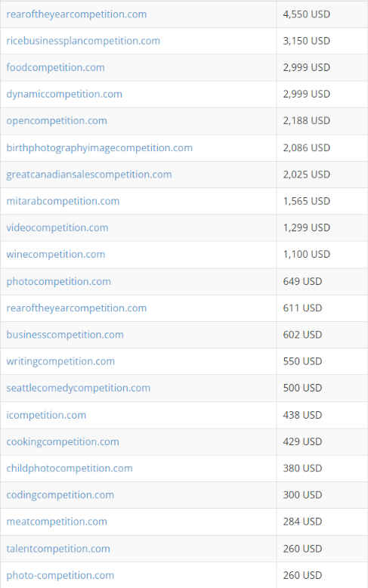Click seattlecomedycompetition.com link
This screenshot has height=588, width=368.
click(79, 388)
